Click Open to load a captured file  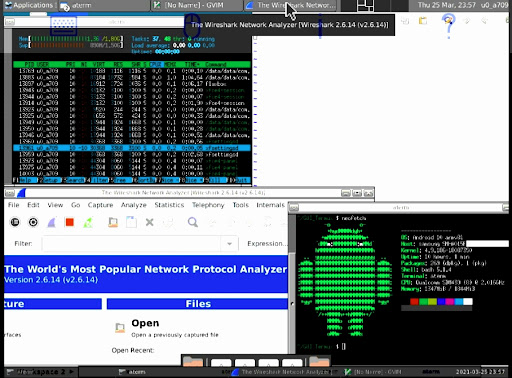click(x=145, y=323)
